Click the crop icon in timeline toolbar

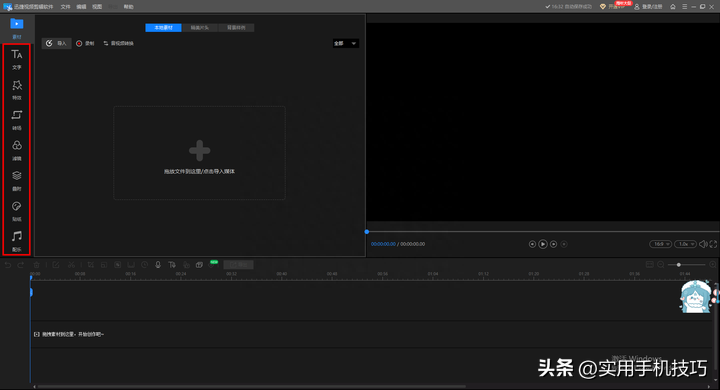[91, 265]
